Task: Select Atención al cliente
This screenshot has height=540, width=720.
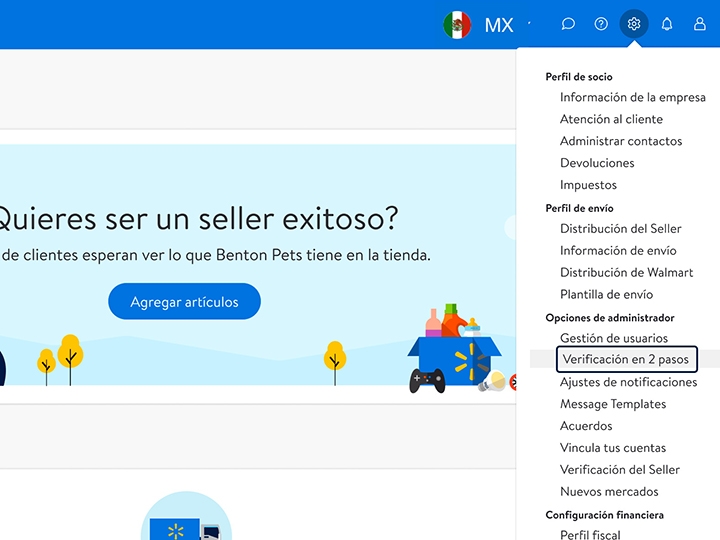Action: point(611,119)
